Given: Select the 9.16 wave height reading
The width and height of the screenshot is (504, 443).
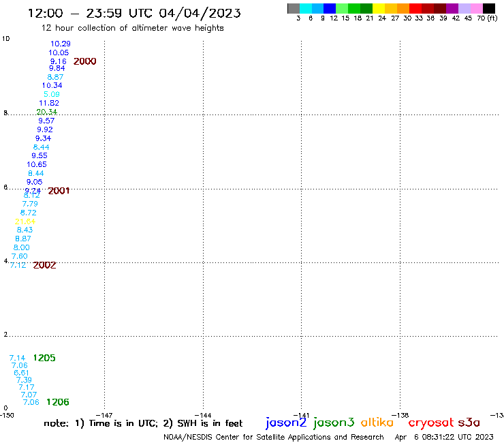Looking at the screenshot, I should 58,61.
